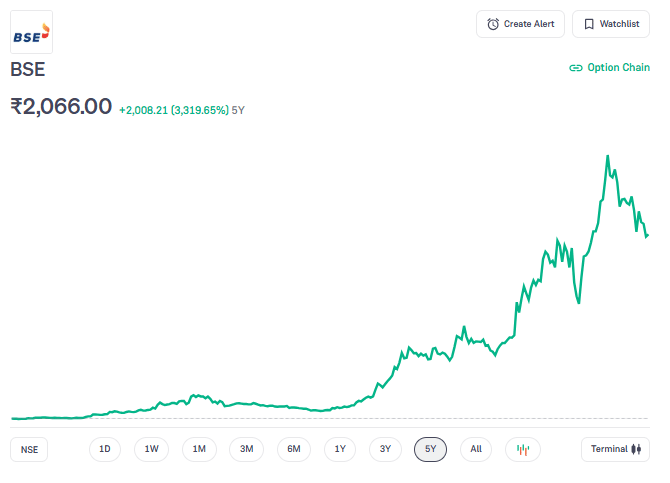Screen dimensions: 670x483
Task: Choose the 6M chart period
Action: tap(294, 449)
